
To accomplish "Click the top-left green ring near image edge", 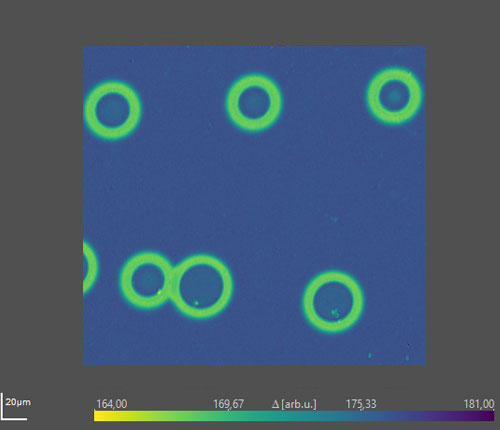I will pyautogui.click(x=112, y=110).
